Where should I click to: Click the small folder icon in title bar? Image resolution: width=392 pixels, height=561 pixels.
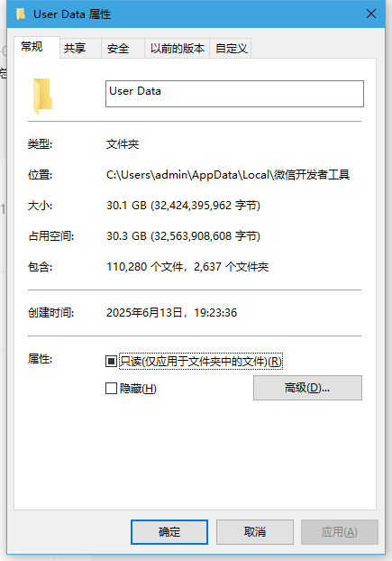[21, 14]
